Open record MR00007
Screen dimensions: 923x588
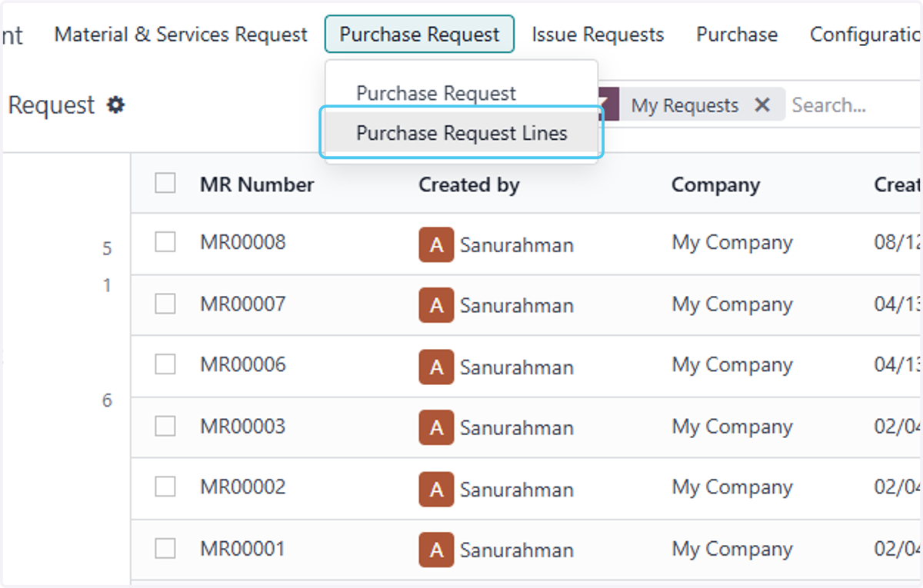(x=242, y=304)
